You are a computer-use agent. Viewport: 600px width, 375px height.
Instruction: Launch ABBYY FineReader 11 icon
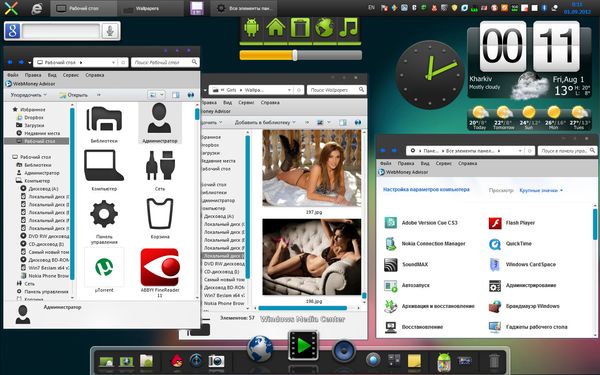pyautogui.click(x=160, y=267)
